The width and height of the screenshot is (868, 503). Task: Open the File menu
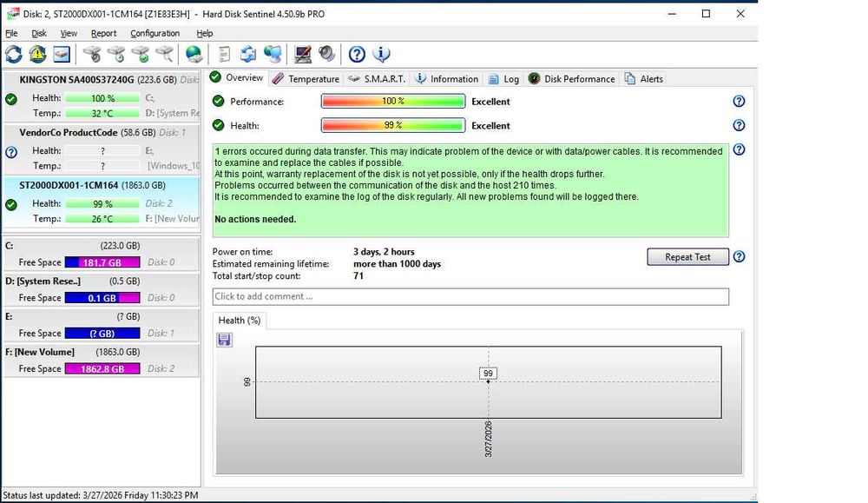pos(11,33)
